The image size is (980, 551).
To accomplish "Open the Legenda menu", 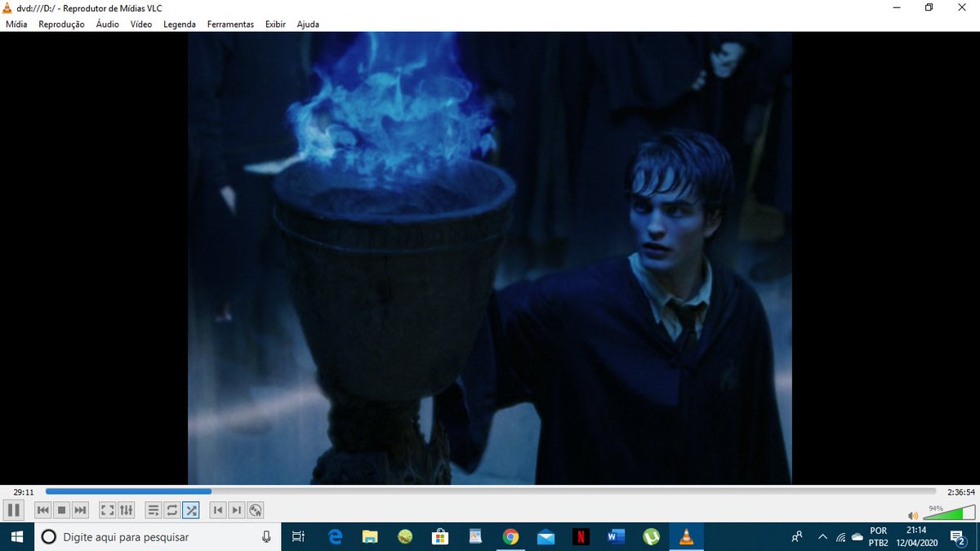I will click(180, 24).
